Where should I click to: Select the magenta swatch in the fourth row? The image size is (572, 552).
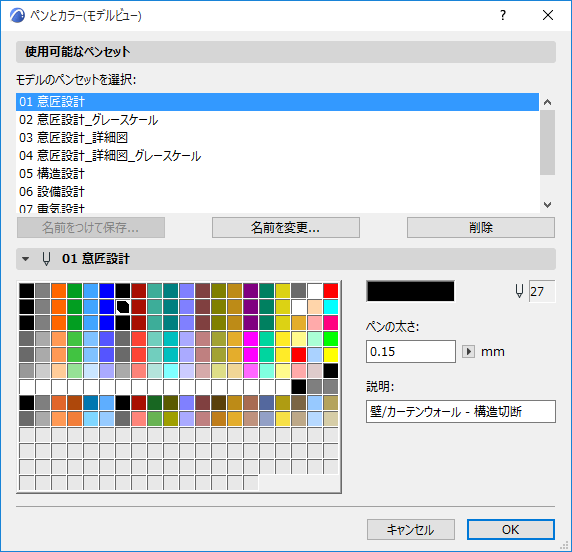point(251,339)
